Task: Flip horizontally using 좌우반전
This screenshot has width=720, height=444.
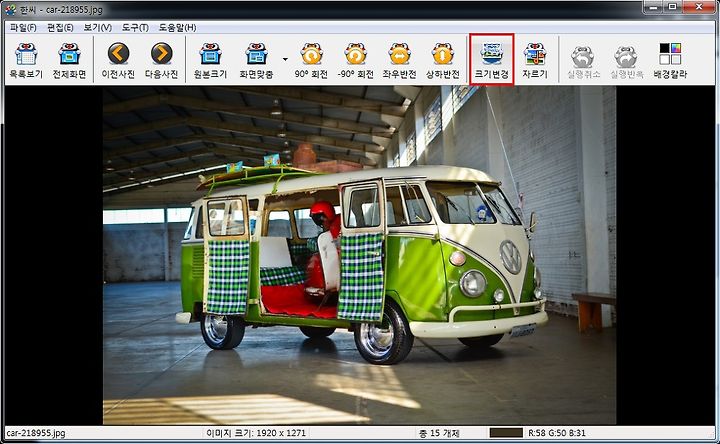Action: tap(399, 60)
